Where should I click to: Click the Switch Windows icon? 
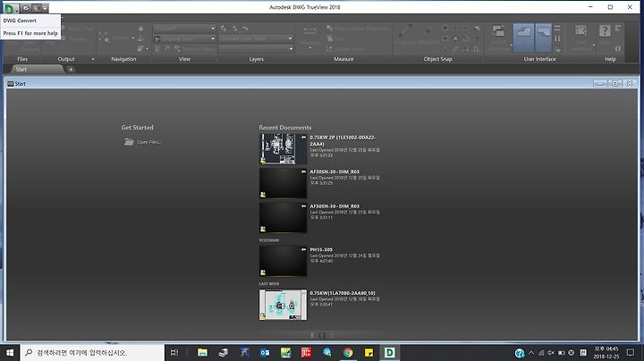(x=498, y=32)
